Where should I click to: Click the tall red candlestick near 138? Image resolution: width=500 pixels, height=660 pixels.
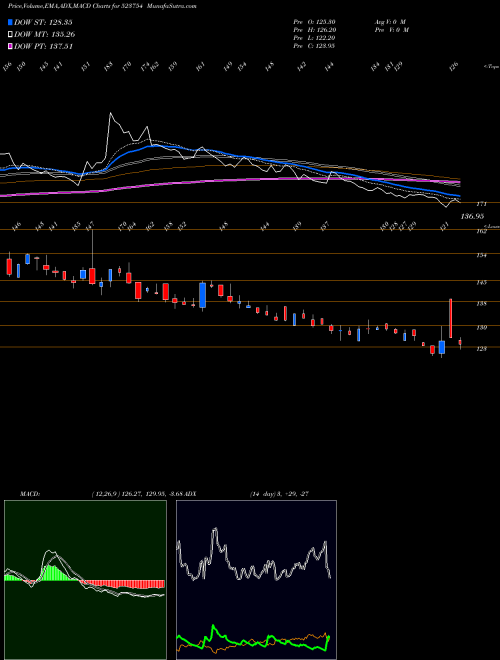[x=451, y=318]
